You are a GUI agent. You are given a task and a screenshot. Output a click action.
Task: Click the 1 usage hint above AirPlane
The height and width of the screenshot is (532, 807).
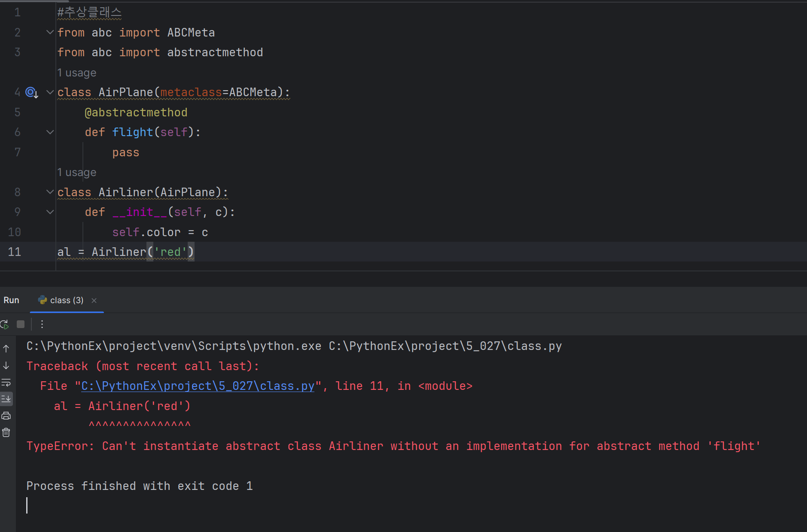pos(77,73)
